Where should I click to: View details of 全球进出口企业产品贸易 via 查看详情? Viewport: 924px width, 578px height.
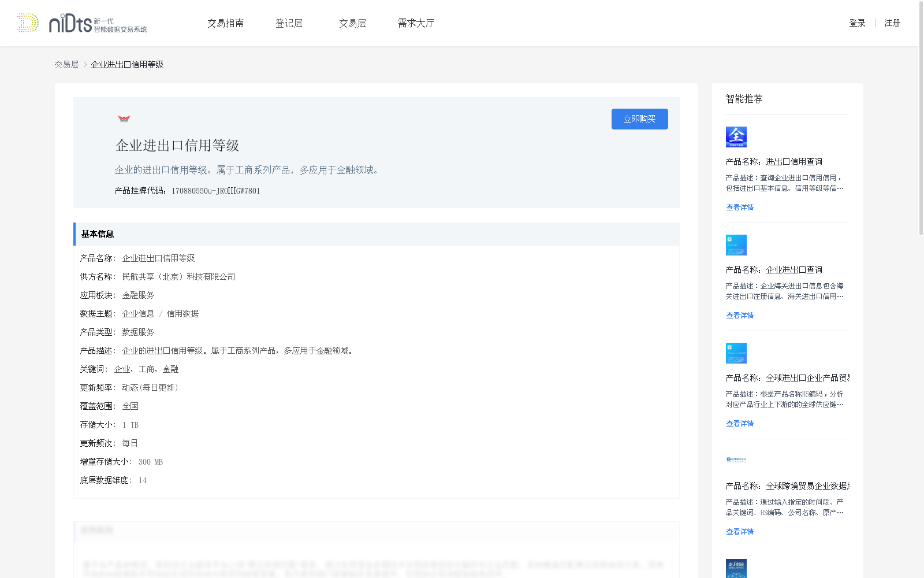[740, 424]
